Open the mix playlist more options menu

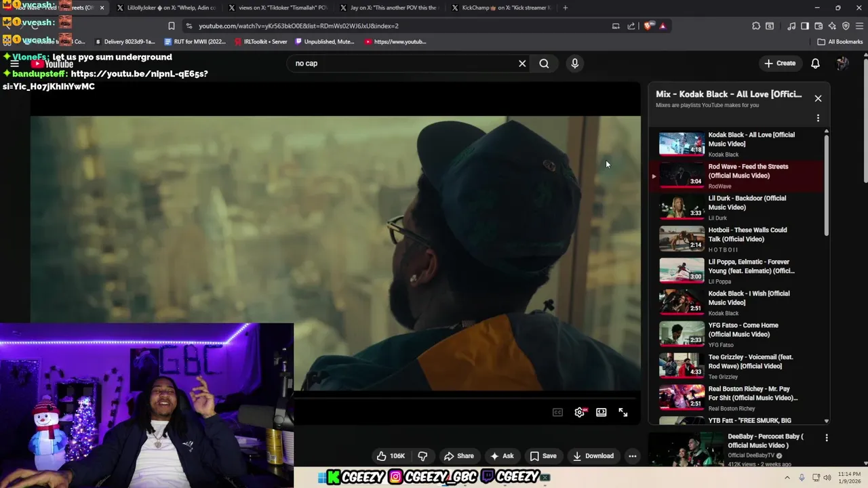click(818, 118)
